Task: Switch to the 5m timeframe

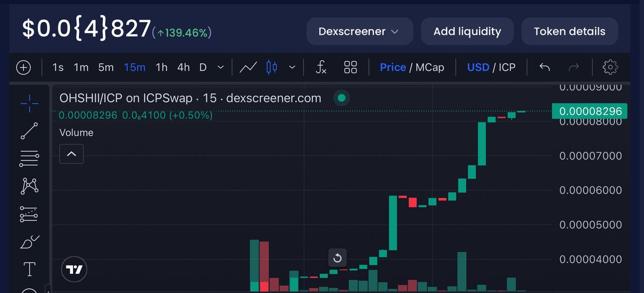Action: (x=106, y=68)
